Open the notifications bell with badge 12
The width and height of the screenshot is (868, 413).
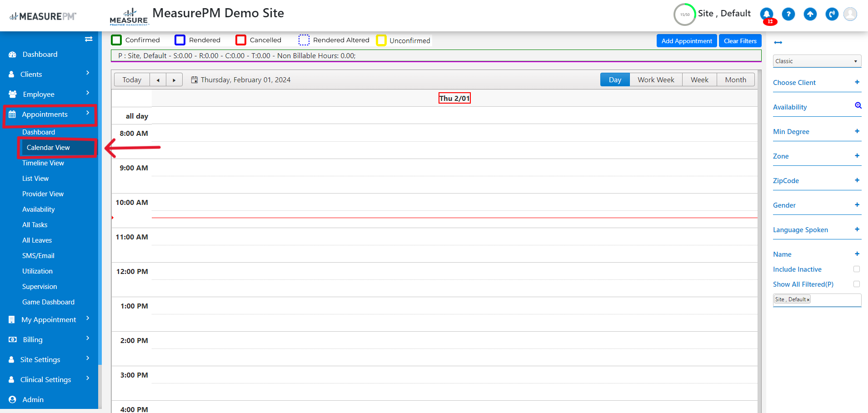[x=767, y=15]
